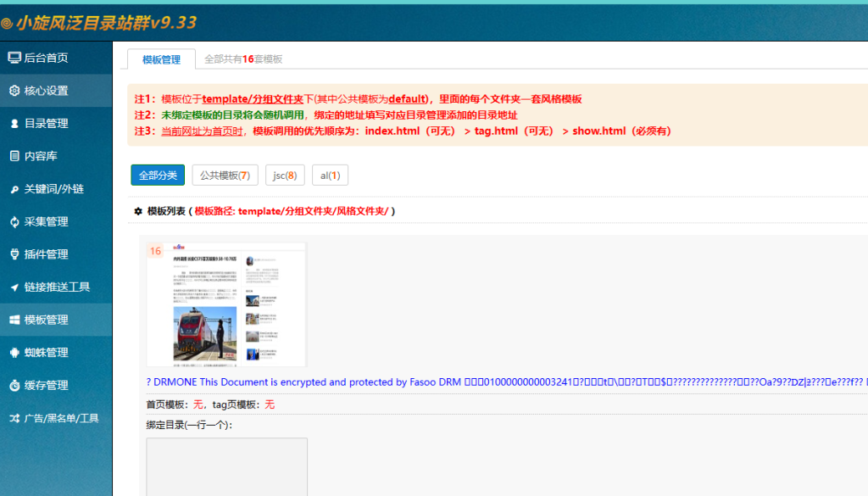Select the 全部分类 filter button
The height and width of the screenshot is (496, 868).
pos(158,176)
